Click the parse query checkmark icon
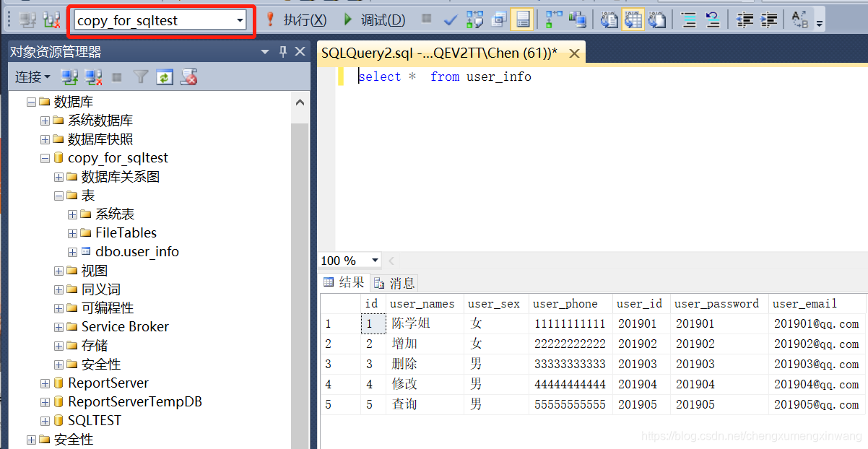 450,19
